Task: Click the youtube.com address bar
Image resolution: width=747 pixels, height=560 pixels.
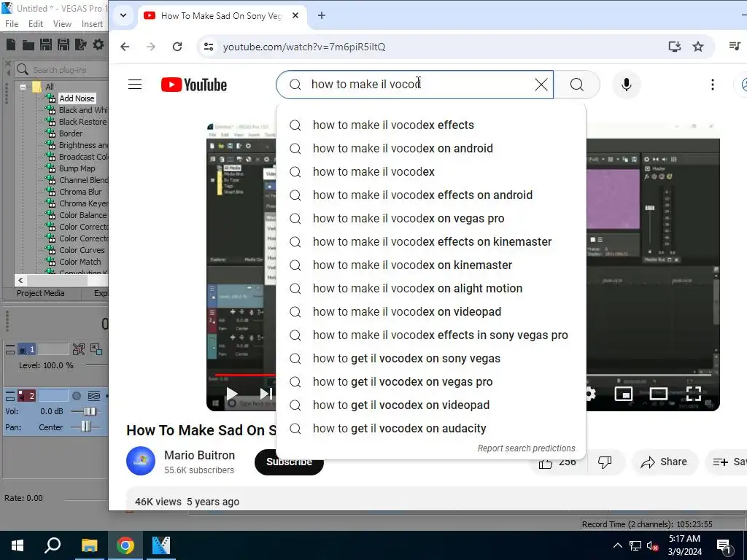Action: coord(304,47)
